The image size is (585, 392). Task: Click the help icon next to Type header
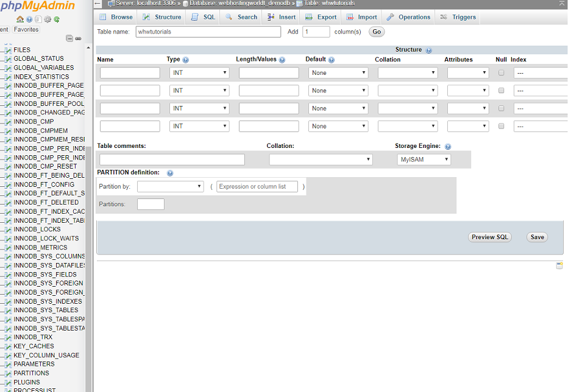pyautogui.click(x=186, y=60)
